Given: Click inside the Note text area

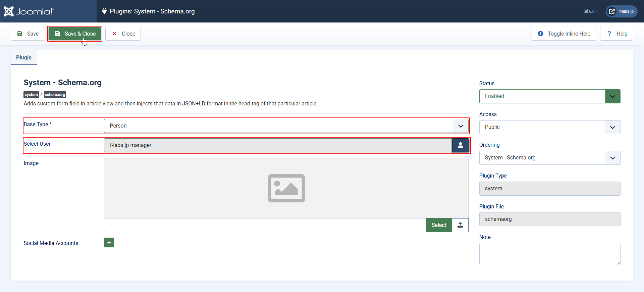Looking at the screenshot, I should coord(549,254).
